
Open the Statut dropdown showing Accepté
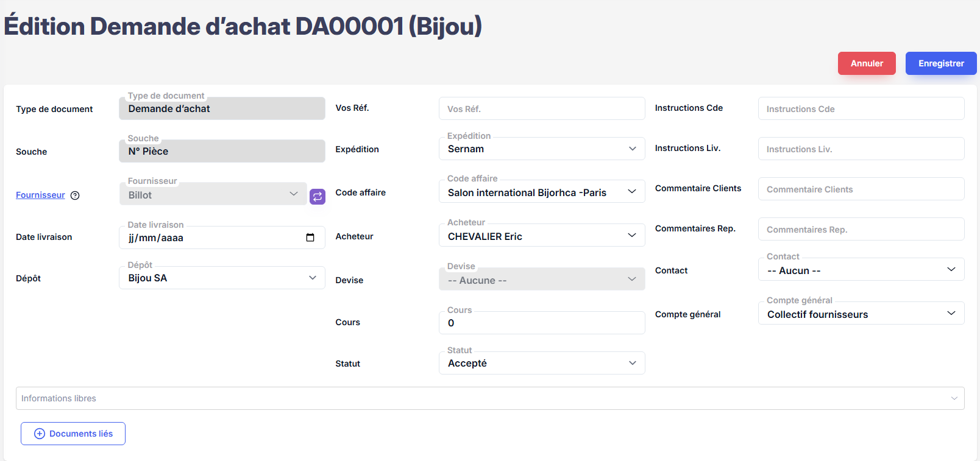click(x=541, y=363)
